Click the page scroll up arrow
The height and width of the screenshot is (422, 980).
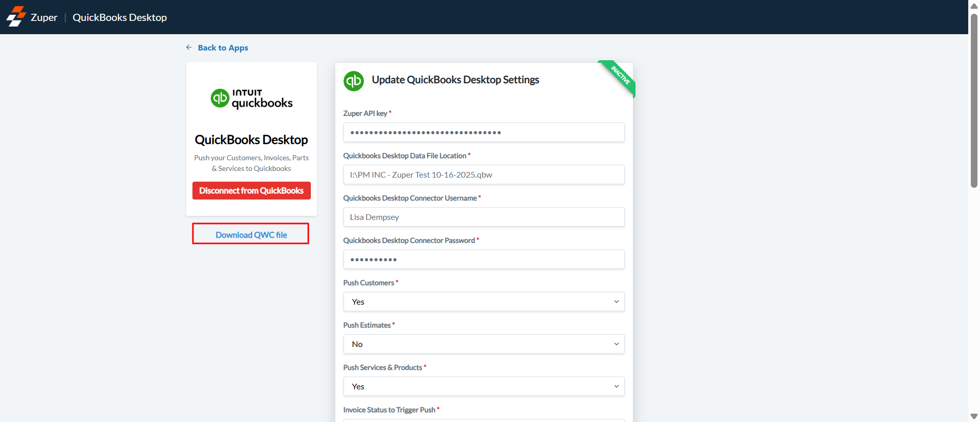pos(974,6)
